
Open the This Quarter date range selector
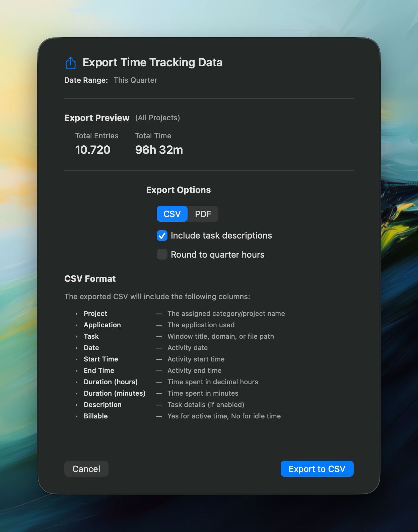135,80
